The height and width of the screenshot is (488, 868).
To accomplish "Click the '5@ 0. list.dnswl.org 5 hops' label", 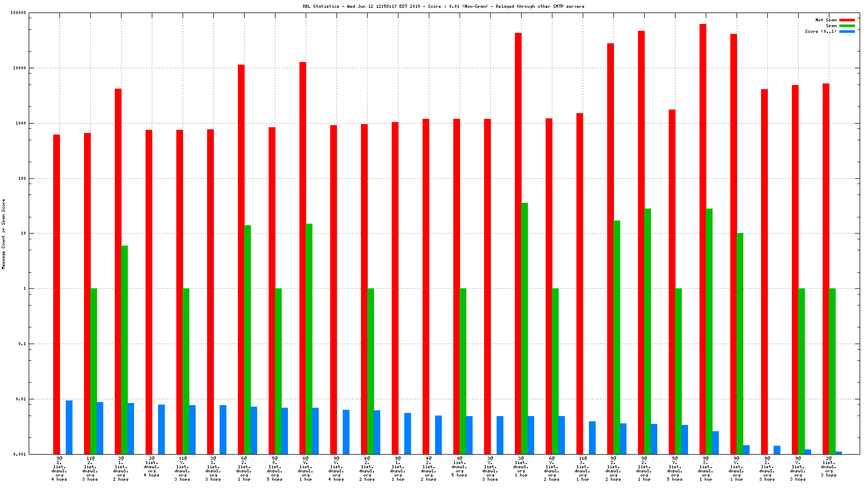I will 275,469.
